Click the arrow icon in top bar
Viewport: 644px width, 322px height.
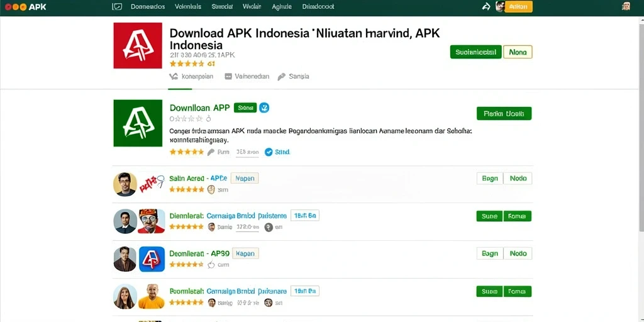486,6
